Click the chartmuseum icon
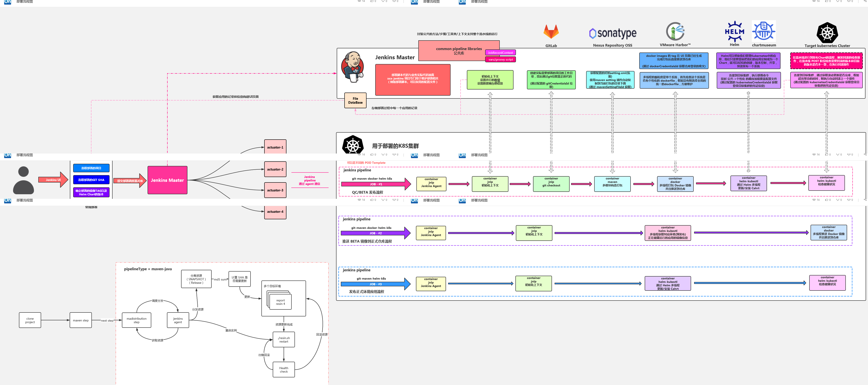 (x=764, y=31)
